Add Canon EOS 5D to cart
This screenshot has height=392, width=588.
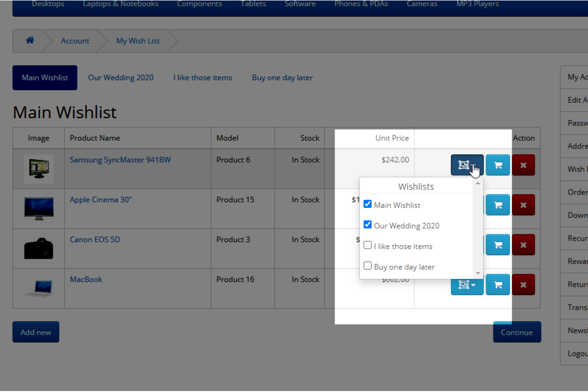(x=498, y=245)
